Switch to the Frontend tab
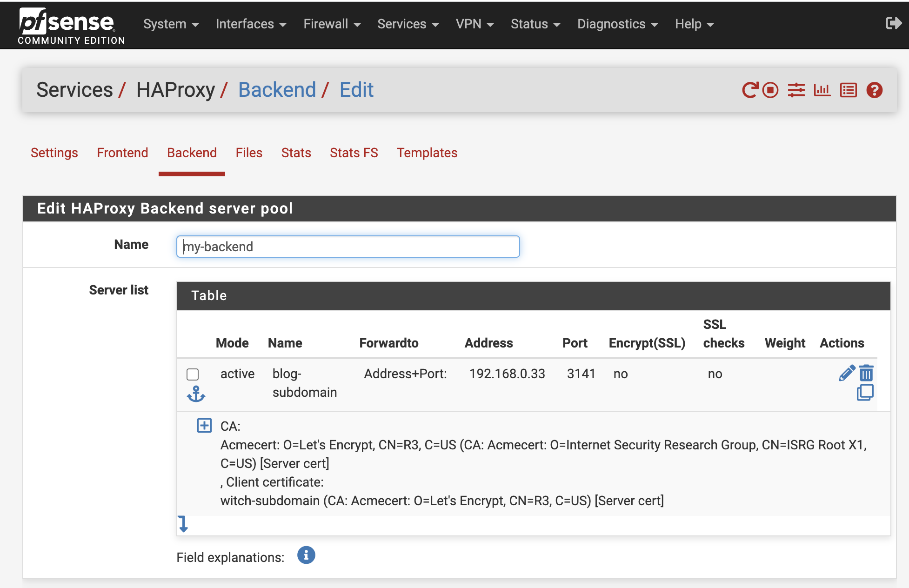The width and height of the screenshot is (909, 588). tap(122, 153)
